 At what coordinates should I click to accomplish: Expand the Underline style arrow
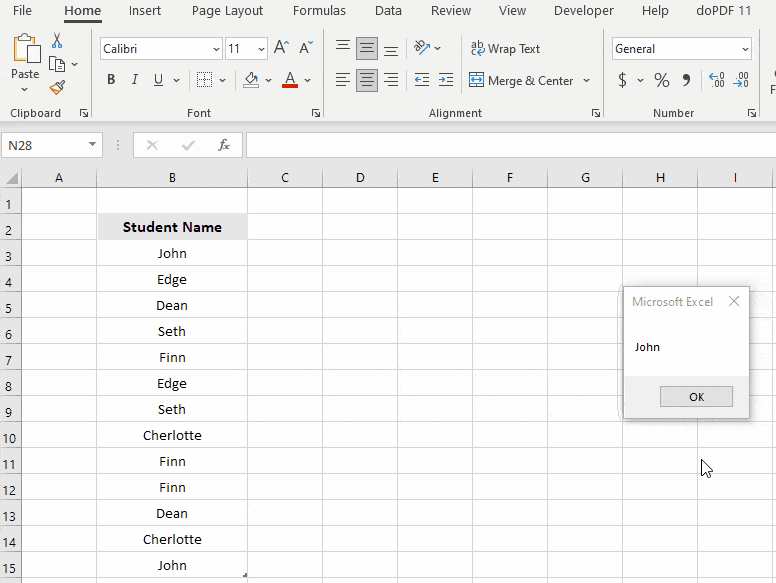pos(176,80)
